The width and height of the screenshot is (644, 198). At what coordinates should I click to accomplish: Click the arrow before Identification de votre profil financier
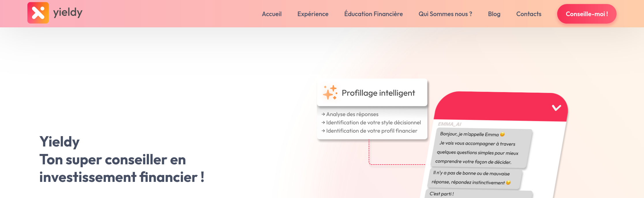coord(323,131)
